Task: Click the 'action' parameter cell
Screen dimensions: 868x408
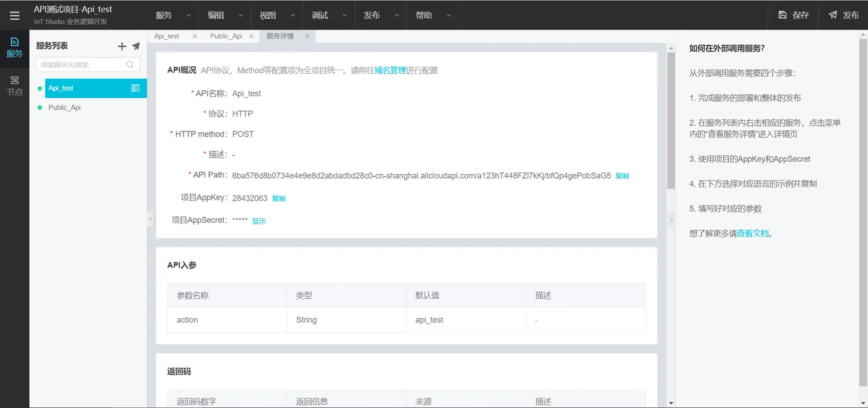Action: pyautogui.click(x=227, y=320)
